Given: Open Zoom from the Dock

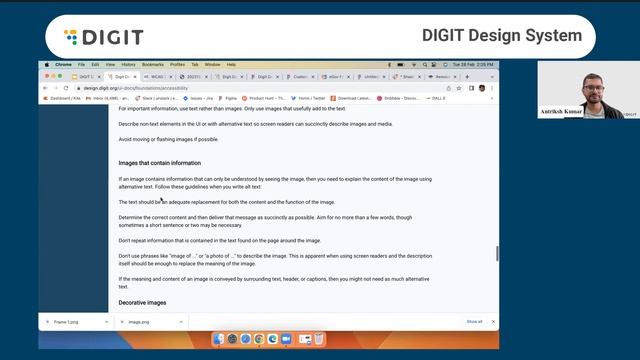Looking at the screenshot, I should (286, 339).
